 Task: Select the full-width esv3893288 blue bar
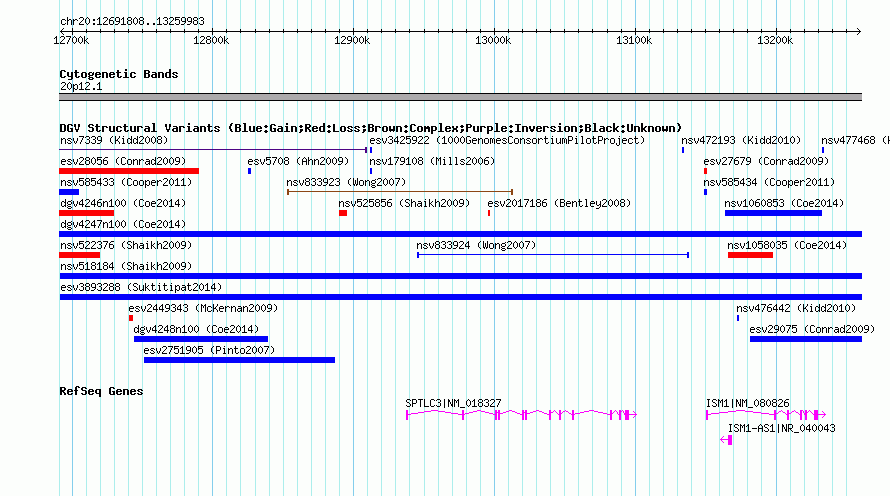(461, 297)
